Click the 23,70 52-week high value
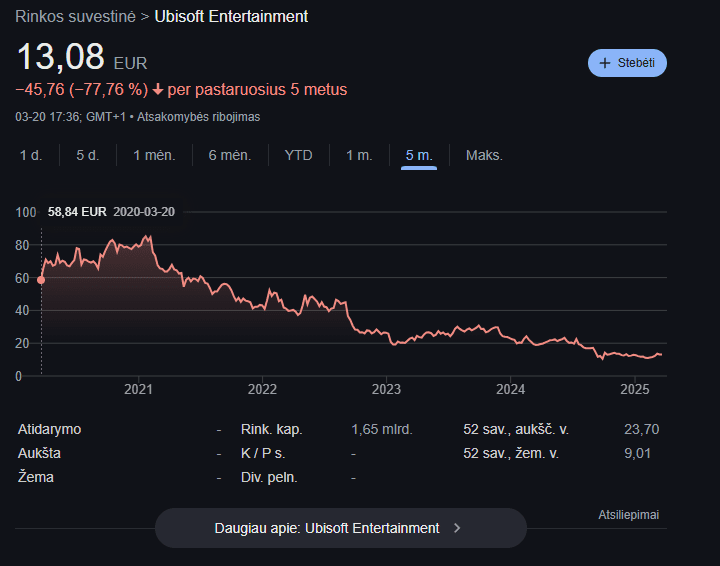The width and height of the screenshot is (720, 566). pyautogui.click(x=641, y=429)
